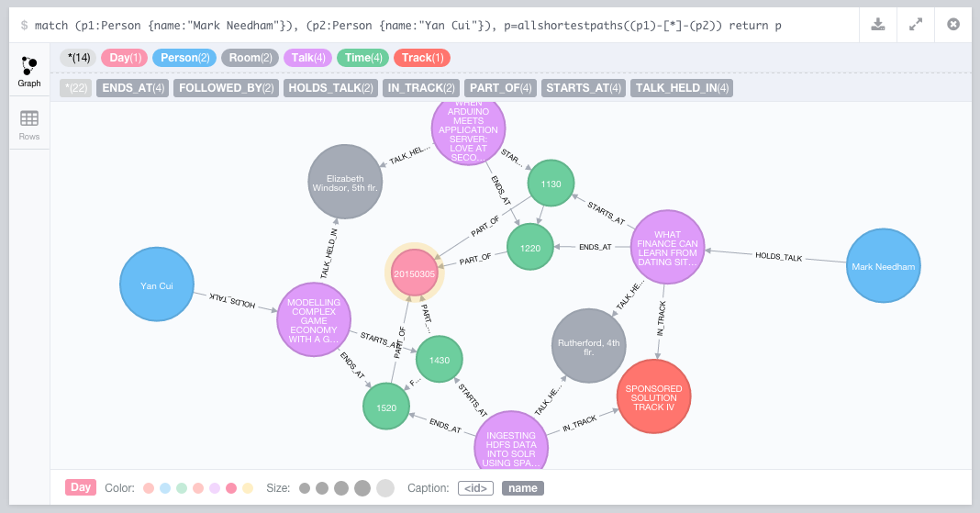Pick the lavender color swatch
This screenshot has height=513, width=980.
(215, 488)
